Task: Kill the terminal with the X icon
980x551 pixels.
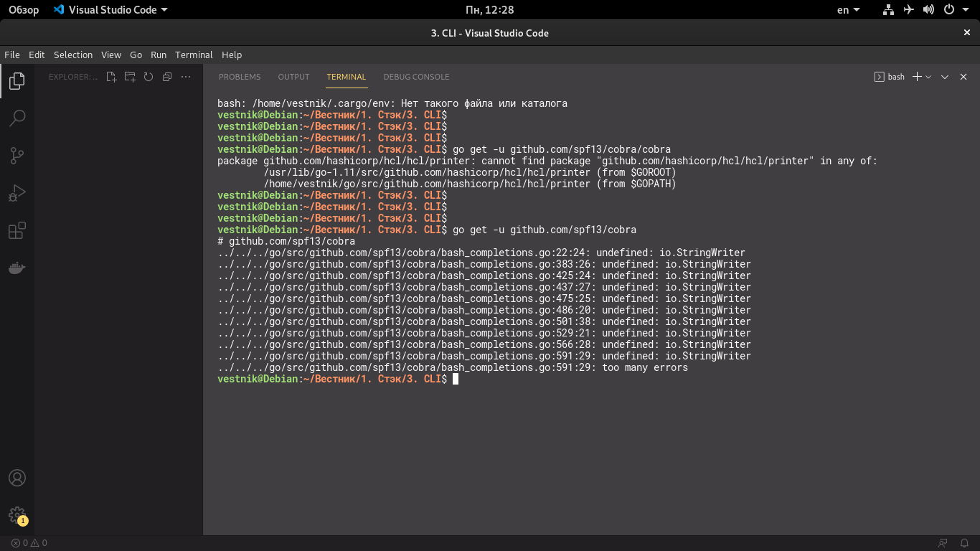Action: [x=963, y=76]
